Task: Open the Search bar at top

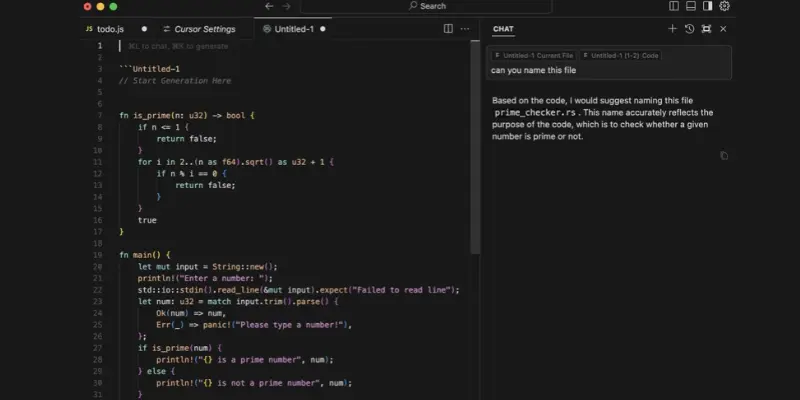Action: [426, 6]
